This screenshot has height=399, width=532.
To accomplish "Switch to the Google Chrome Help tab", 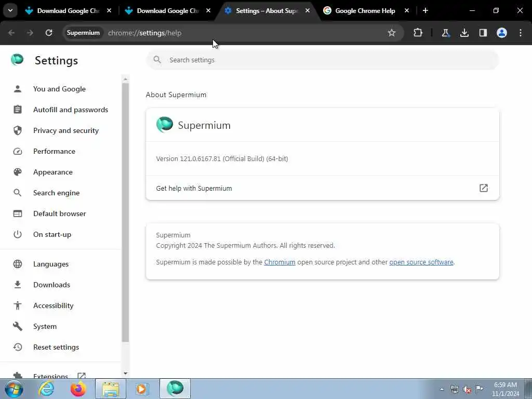I will pos(365,11).
